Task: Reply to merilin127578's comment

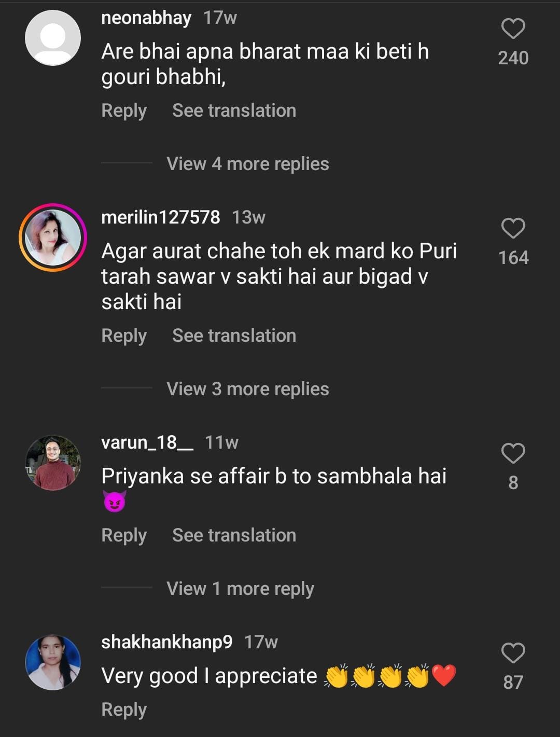Action: [124, 336]
